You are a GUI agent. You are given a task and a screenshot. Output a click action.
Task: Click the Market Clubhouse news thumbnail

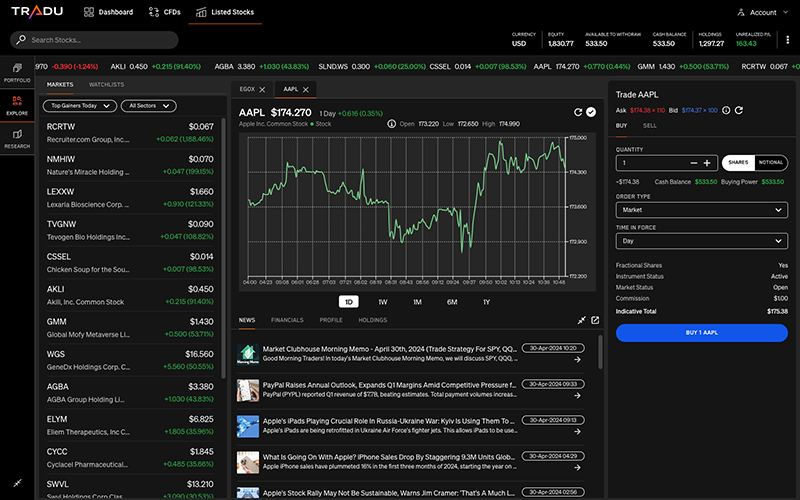click(248, 354)
